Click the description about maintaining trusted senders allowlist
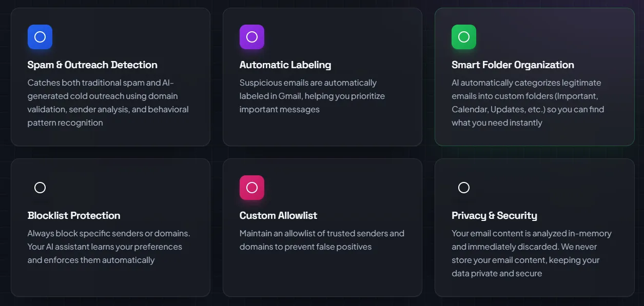 tap(322, 240)
